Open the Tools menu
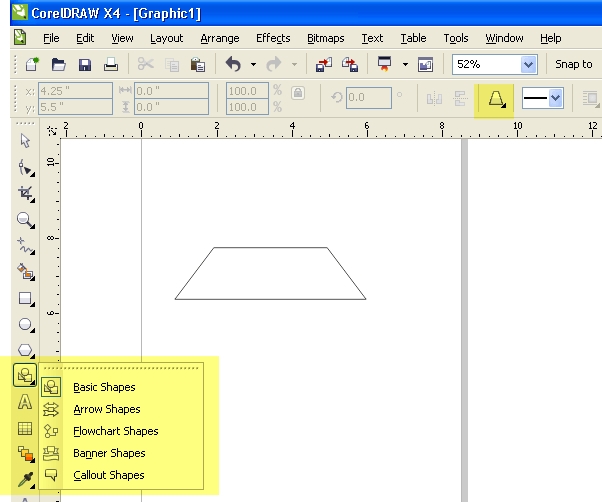The height and width of the screenshot is (502, 602). (x=456, y=38)
